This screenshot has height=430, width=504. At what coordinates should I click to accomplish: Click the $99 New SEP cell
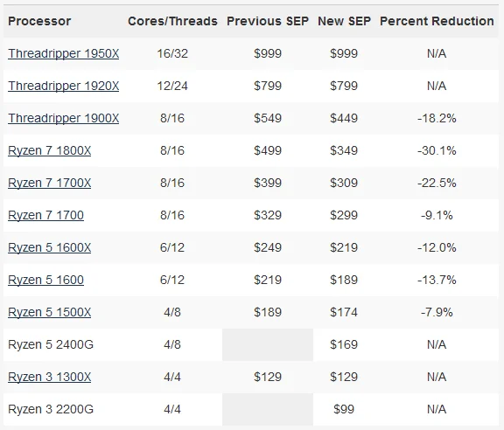344,409
